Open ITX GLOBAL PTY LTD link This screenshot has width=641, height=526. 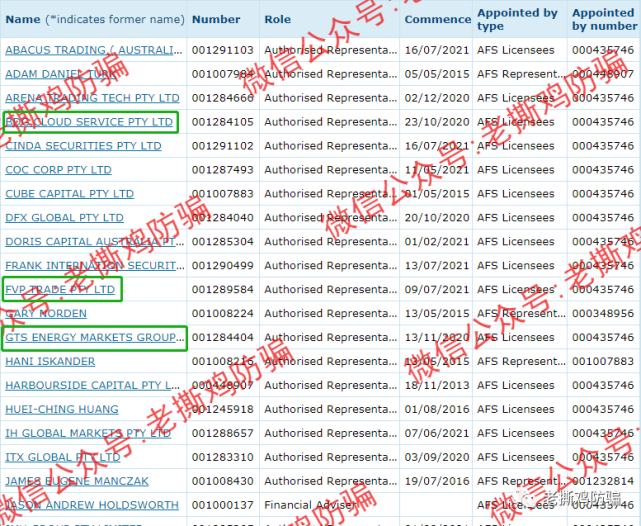[63, 457]
